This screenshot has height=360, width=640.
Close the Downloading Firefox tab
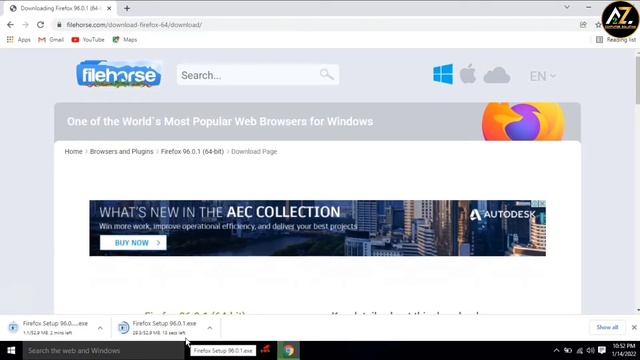(109, 8)
